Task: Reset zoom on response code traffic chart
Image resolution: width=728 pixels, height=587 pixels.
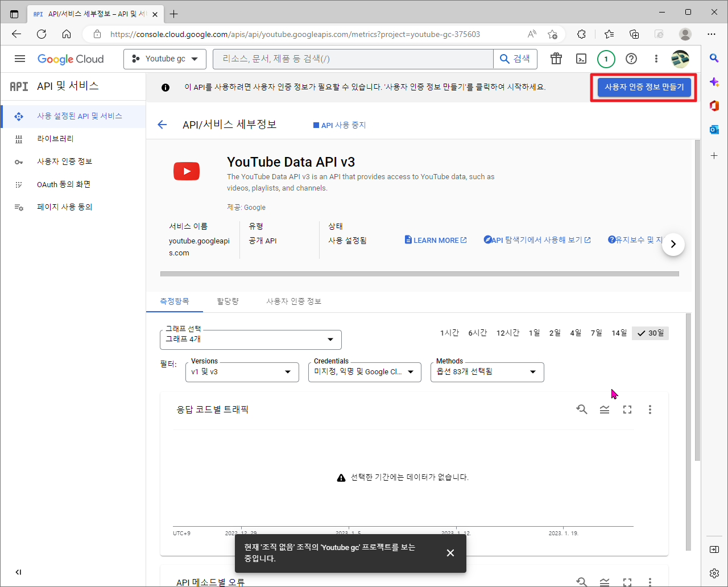Action: (581, 410)
